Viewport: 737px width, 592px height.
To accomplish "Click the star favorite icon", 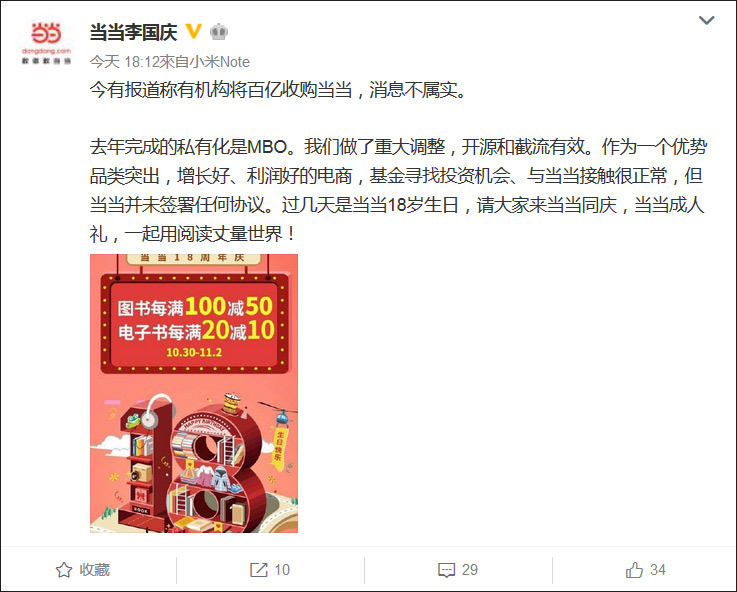I will (x=64, y=570).
